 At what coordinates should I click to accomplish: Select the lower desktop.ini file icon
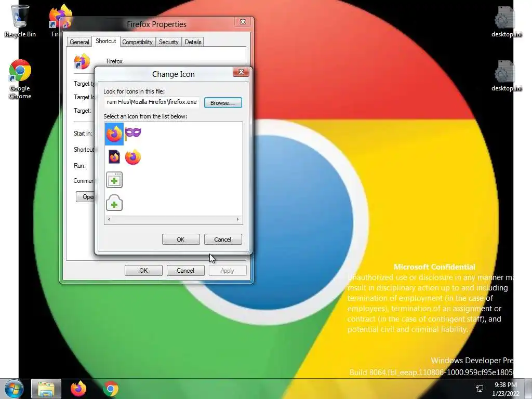coord(507,76)
